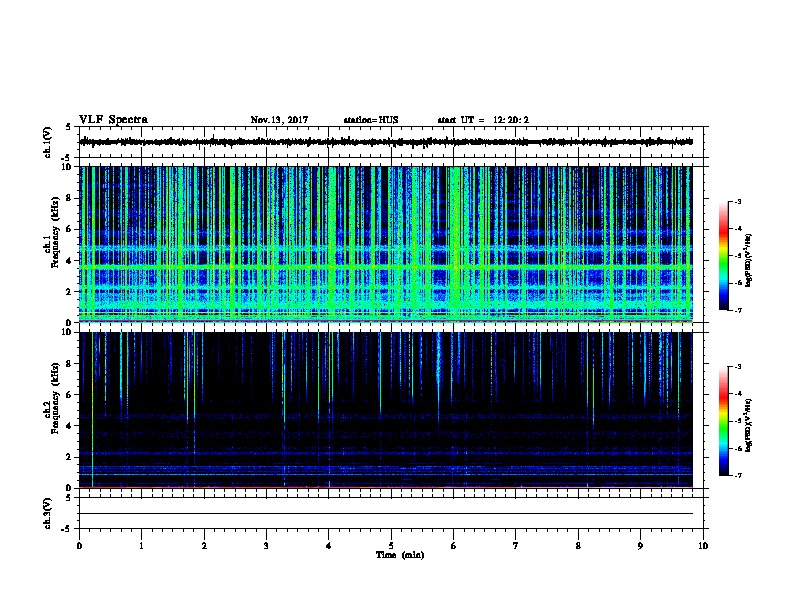This screenshot has height=612, width=792.
Task: Click time axis tick label "10" at the far right
Action: [703, 545]
